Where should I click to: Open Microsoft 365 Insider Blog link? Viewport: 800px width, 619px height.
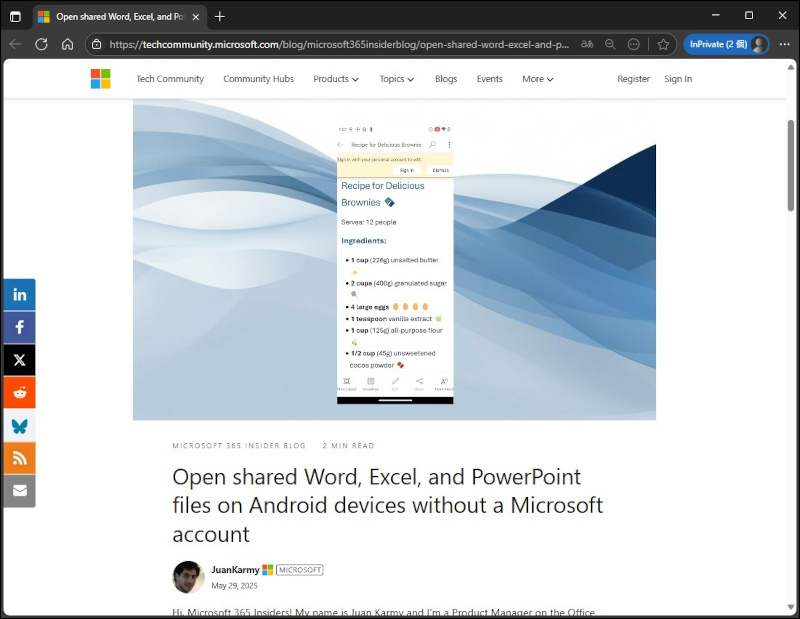[239, 445]
